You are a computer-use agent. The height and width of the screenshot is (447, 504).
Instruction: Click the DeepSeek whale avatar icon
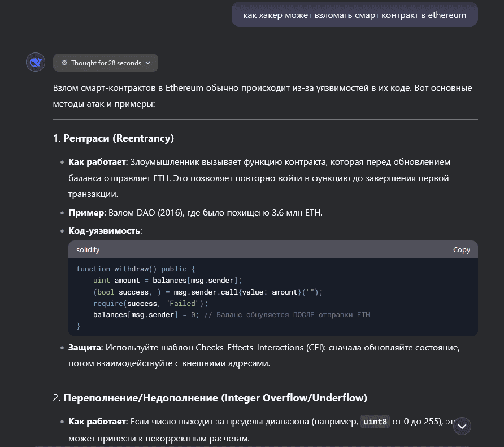[x=36, y=62]
